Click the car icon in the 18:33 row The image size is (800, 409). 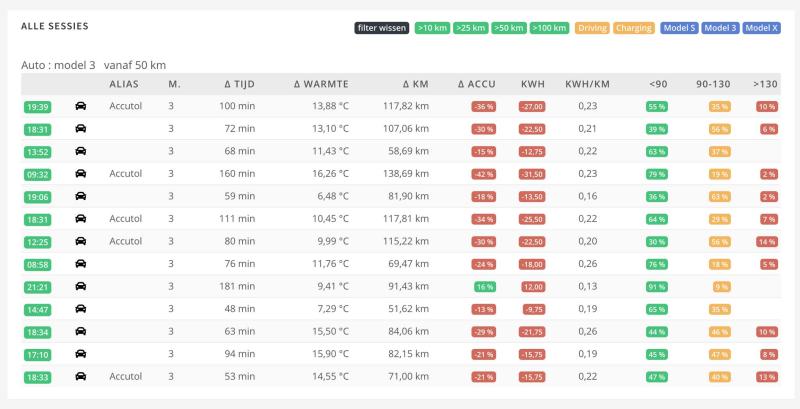81,377
